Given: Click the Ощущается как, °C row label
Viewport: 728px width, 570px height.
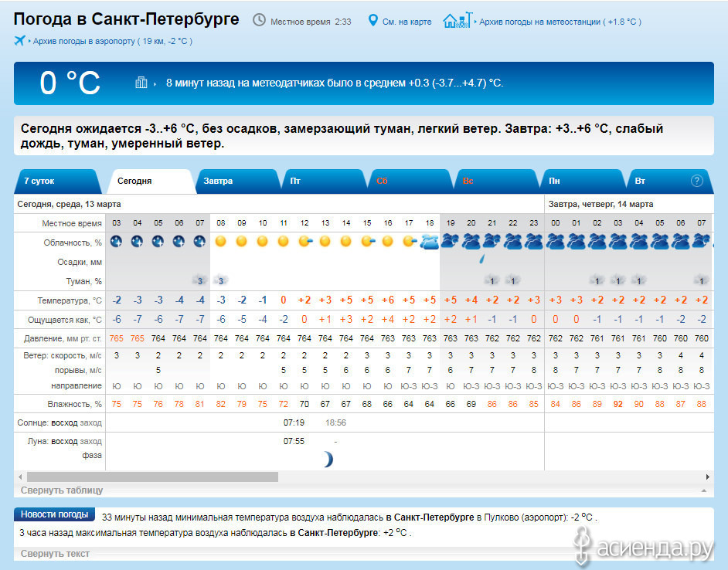Looking at the screenshot, I should 65,319.
